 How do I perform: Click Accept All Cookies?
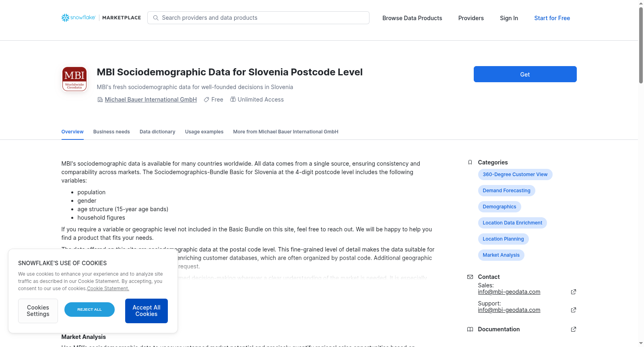pos(147,311)
